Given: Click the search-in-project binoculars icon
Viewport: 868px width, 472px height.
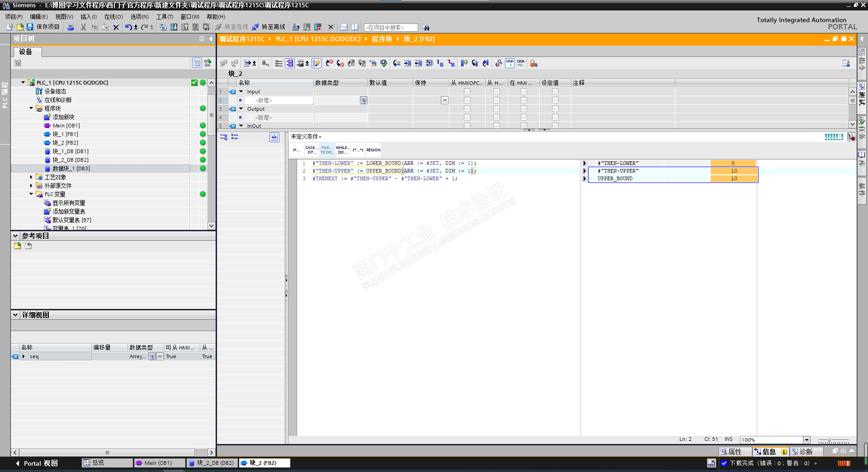Looking at the screenshot, I should 426,28.
